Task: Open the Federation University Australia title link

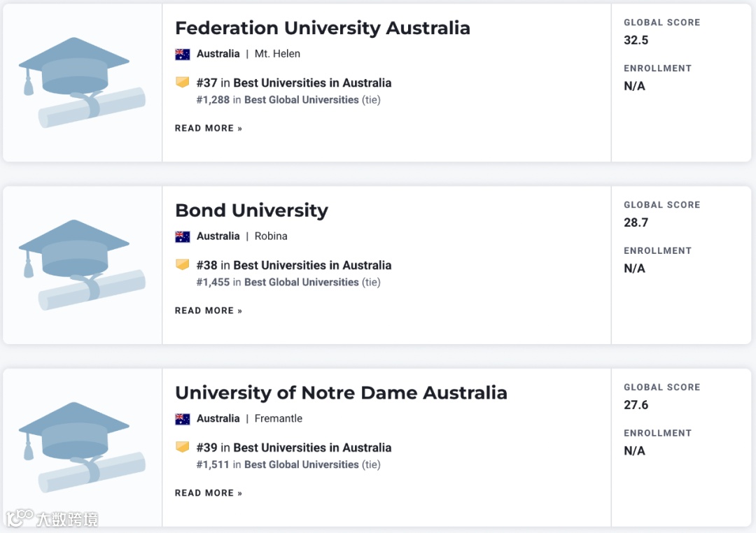Action: coord(322,28)
